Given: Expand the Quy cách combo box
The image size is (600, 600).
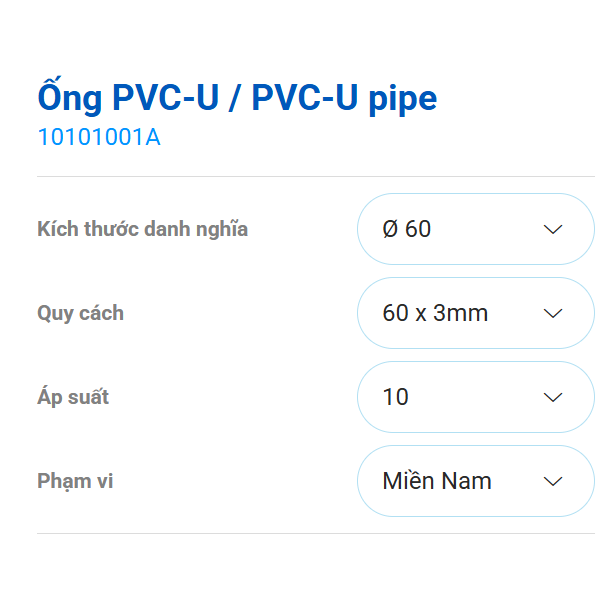Looking at the screenshot, I should pos(475,313).
